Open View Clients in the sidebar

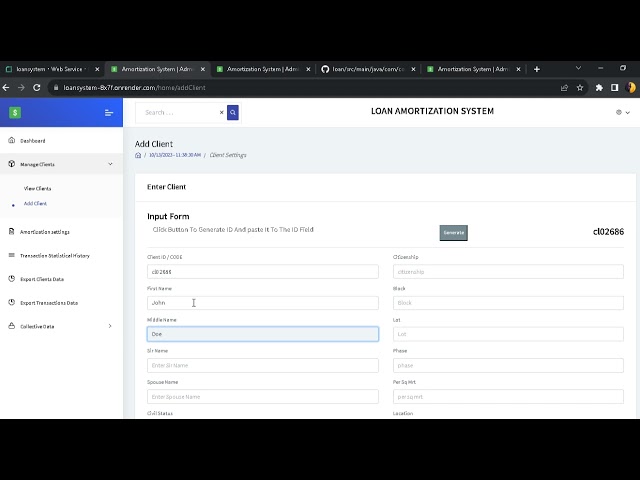coord(38,189)
